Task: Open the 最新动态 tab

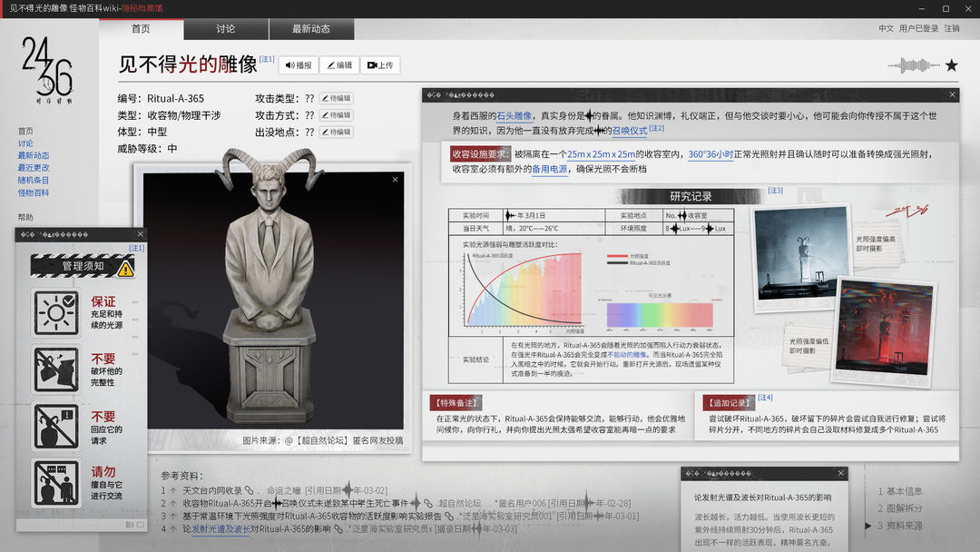Action: pyautogui.click(x=311, y=29)
